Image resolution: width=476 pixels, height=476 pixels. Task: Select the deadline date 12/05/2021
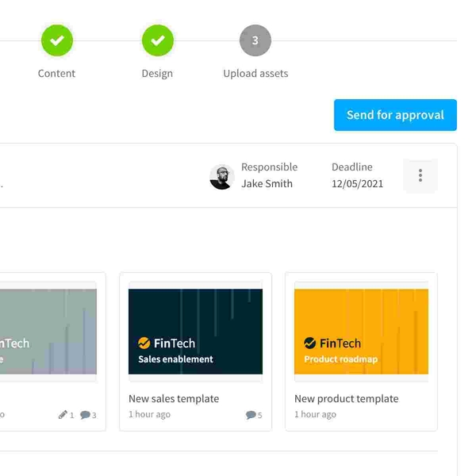pos(357,184)
